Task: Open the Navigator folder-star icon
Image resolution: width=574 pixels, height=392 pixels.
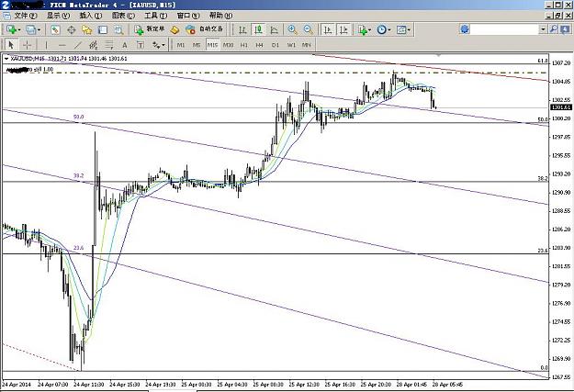Action: [x=86, y=29]
